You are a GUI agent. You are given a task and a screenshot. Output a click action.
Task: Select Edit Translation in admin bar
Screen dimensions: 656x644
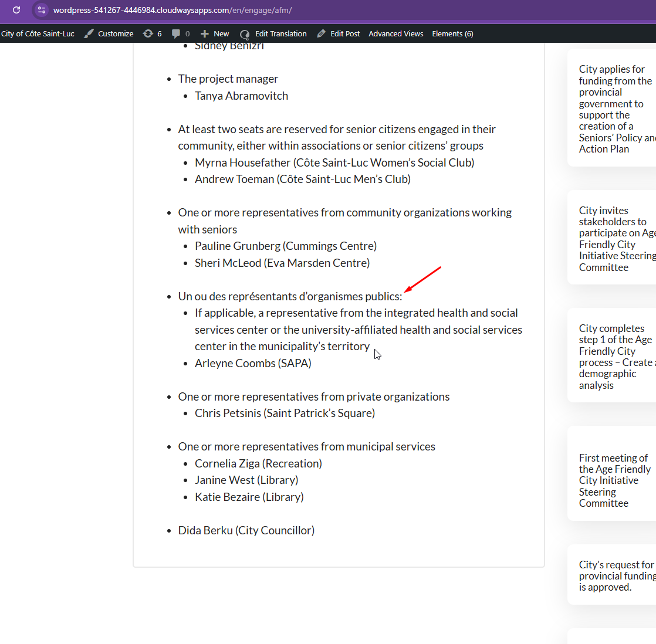point(273,34)
